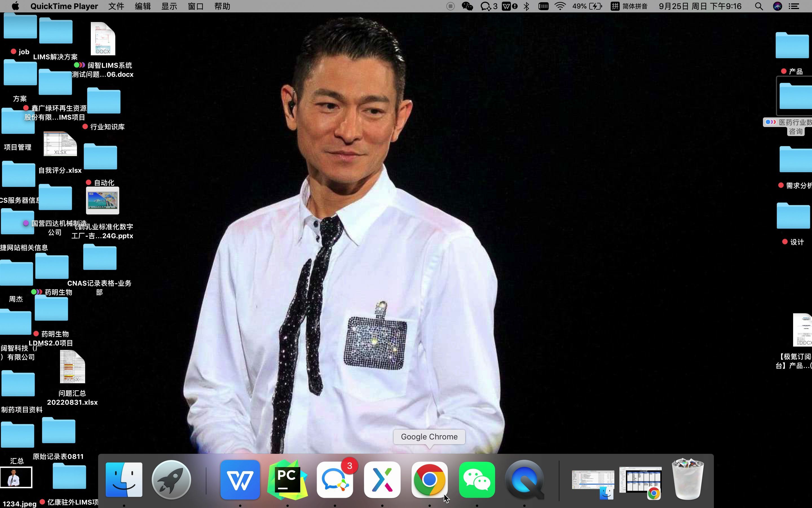Select 1234.jpeg image thumbnail

point(16,477)
